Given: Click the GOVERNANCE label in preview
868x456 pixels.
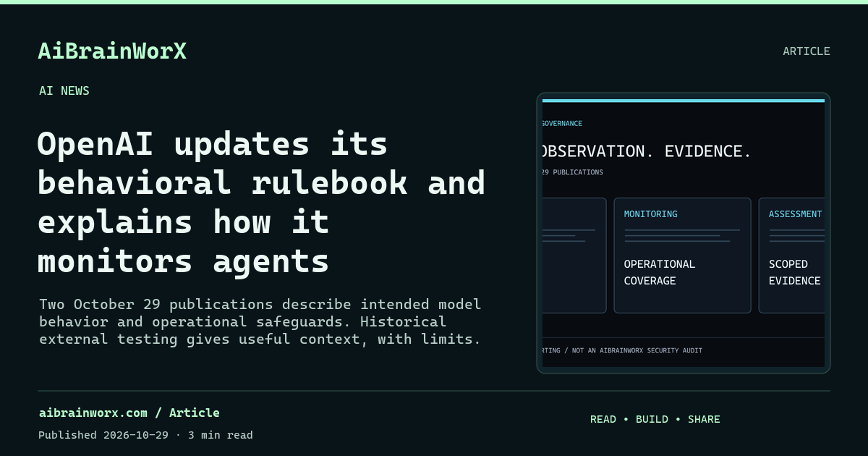Looking at the screenshot, I should click(562, 124).
